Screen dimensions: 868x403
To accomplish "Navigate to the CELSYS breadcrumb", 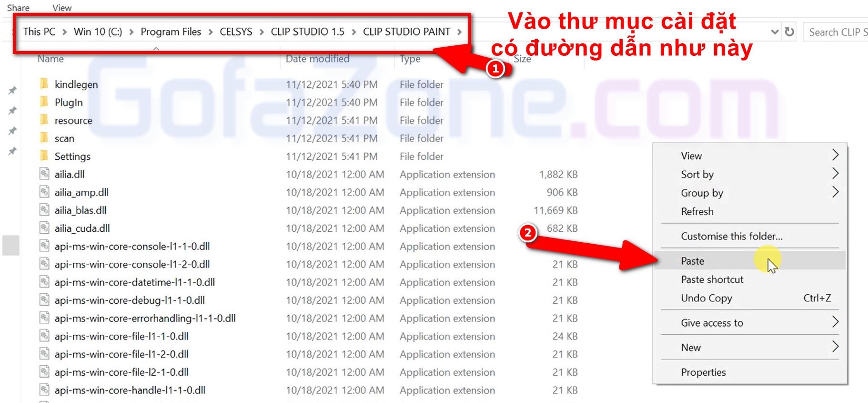I will [x=236, y=32].
